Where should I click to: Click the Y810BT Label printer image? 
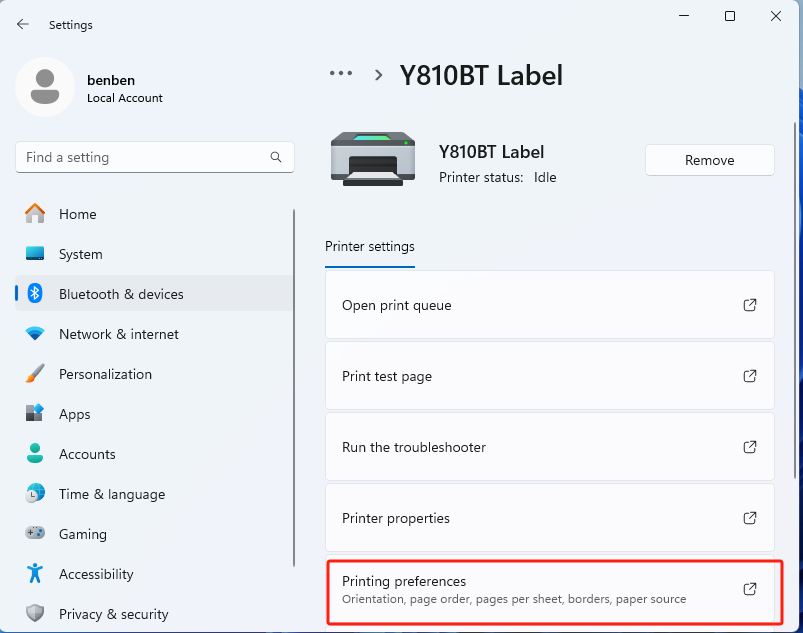(373, 159)
